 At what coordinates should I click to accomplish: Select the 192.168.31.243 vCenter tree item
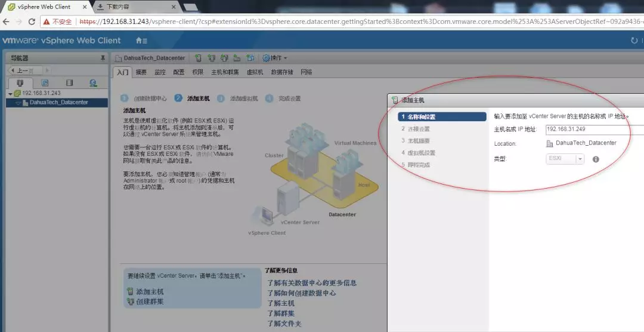click(41, 93)
